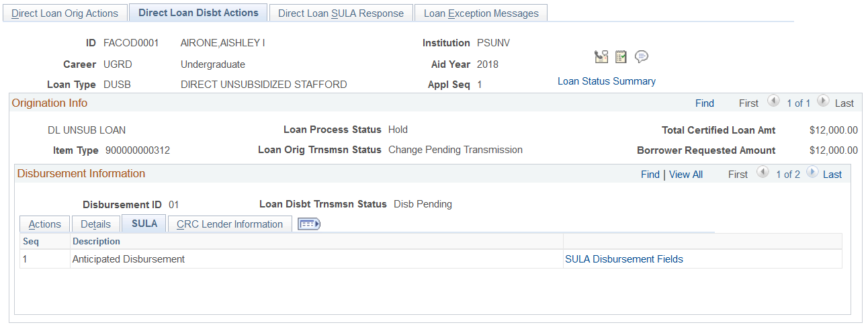Screen dimensions: 868x329
Task: Show next disbursement in Disbursement Information
Action: tap(812, 174)
